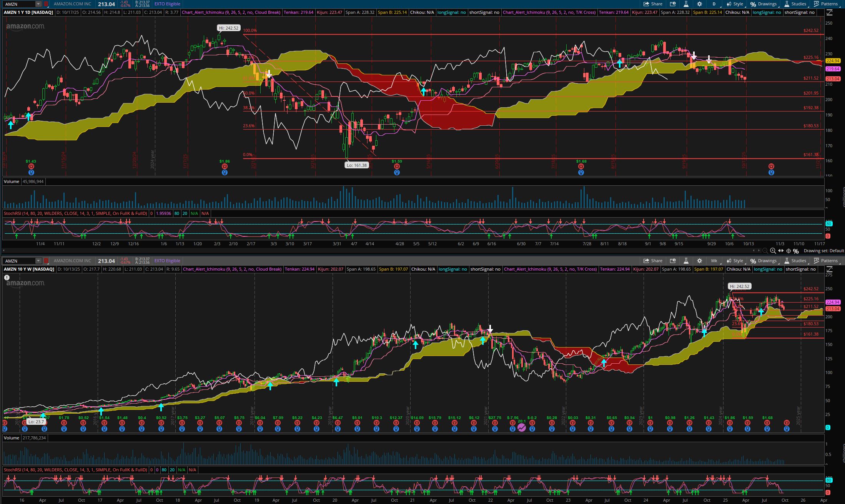Click the zoom in magnifier icon
This screenshot has width=845, height=504.
point(773,251)
